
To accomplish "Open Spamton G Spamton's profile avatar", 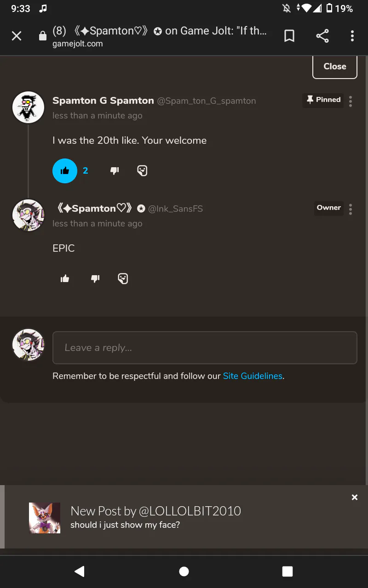I will (28, 107).
